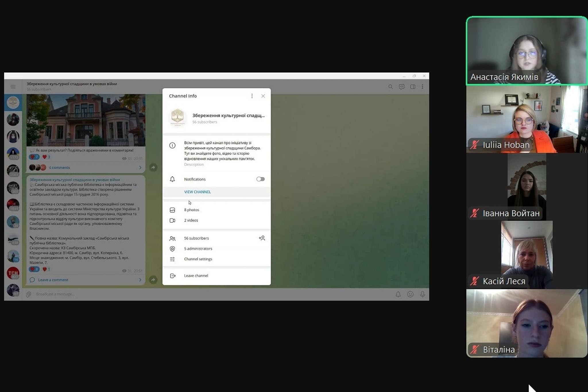Open the channel discussion comments icon

click(402, 87)
